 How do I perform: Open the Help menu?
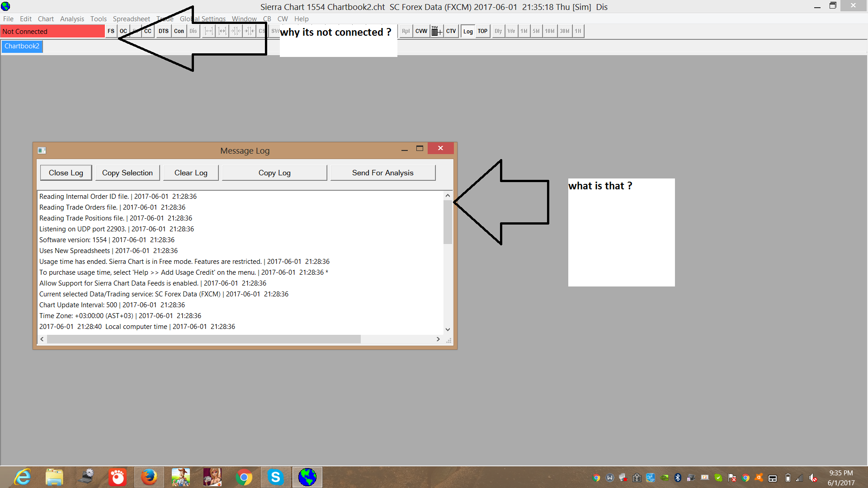tap(301, 19)
